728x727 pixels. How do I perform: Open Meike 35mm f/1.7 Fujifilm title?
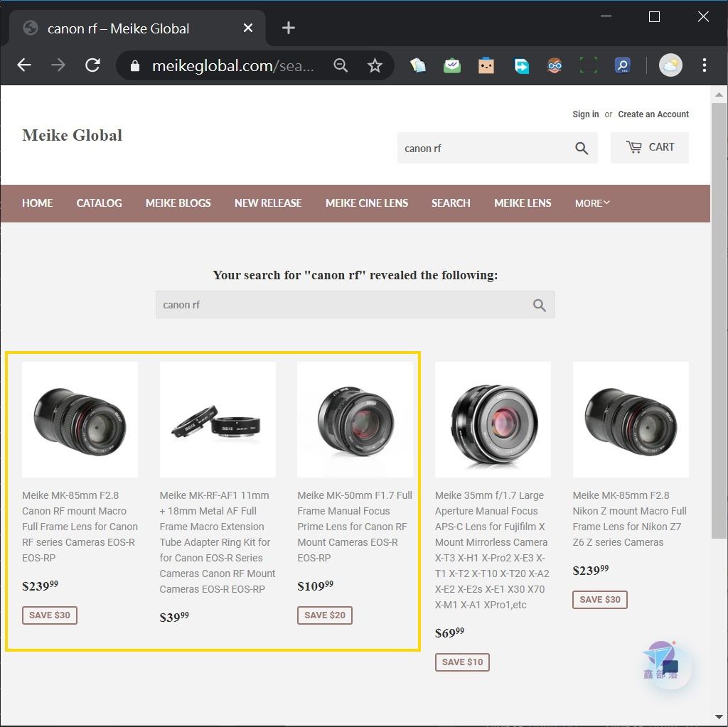click(x=492, y=550)
